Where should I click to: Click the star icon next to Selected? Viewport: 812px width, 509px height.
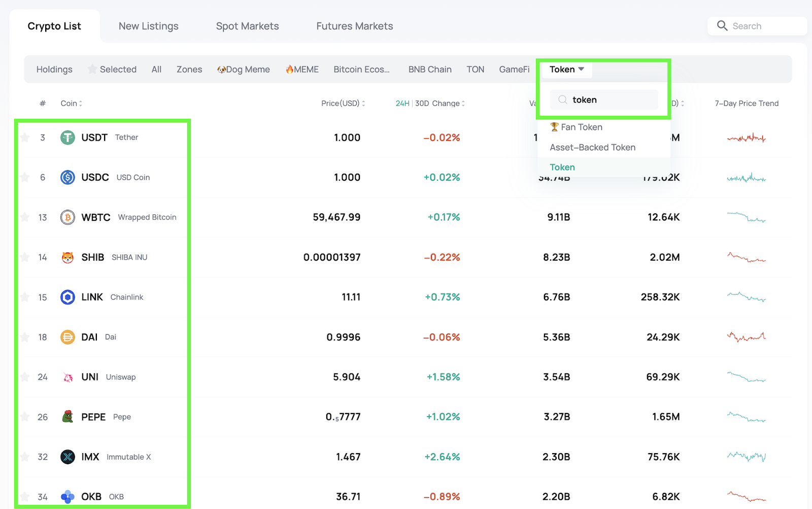pos(92,69)
